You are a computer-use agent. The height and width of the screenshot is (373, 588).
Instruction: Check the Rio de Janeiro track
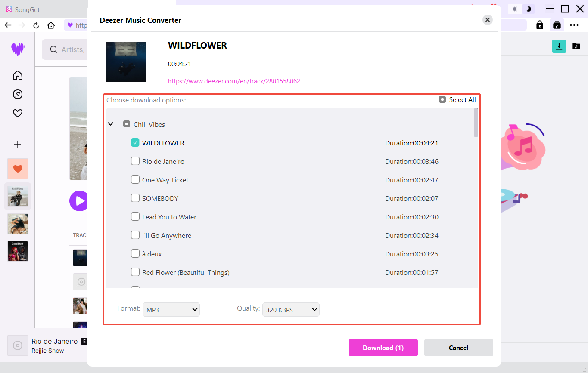coord(135,161)
